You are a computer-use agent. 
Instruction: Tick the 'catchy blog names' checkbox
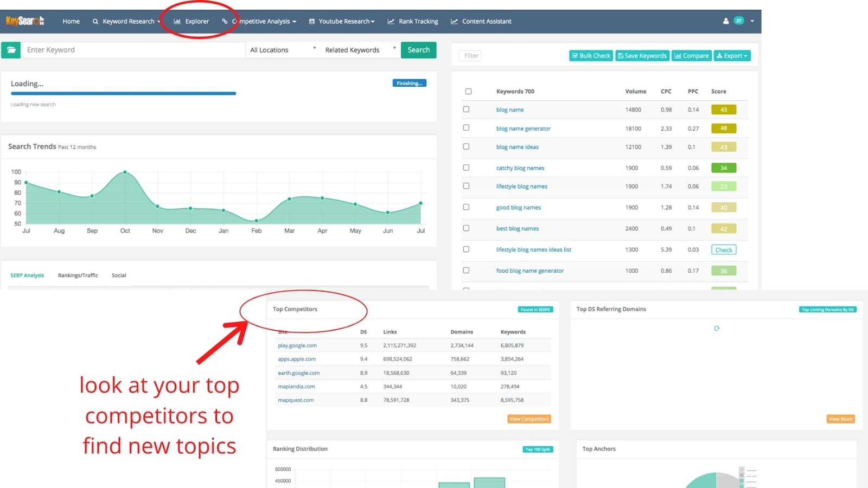(x=466, y=168)
